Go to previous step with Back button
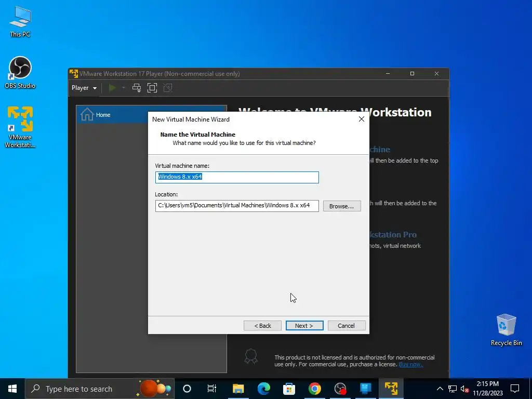Image resolution: width=532 pixels, height=399 pixels. pyautogui.click(x=262, y=325)
